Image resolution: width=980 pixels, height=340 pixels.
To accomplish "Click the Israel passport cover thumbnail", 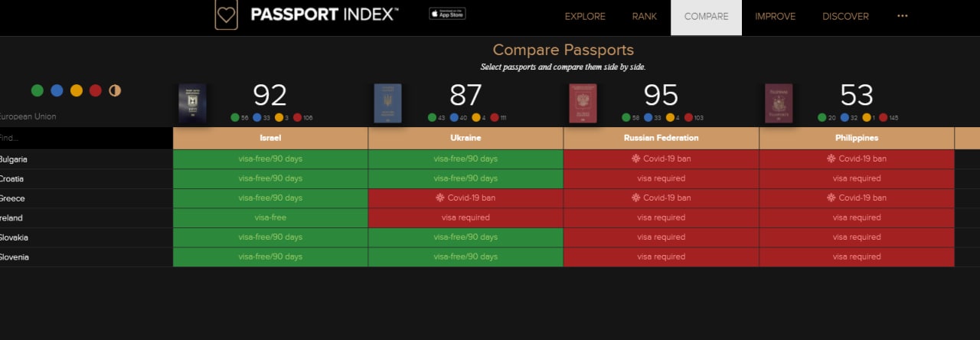I will click(x=192, y=103).
